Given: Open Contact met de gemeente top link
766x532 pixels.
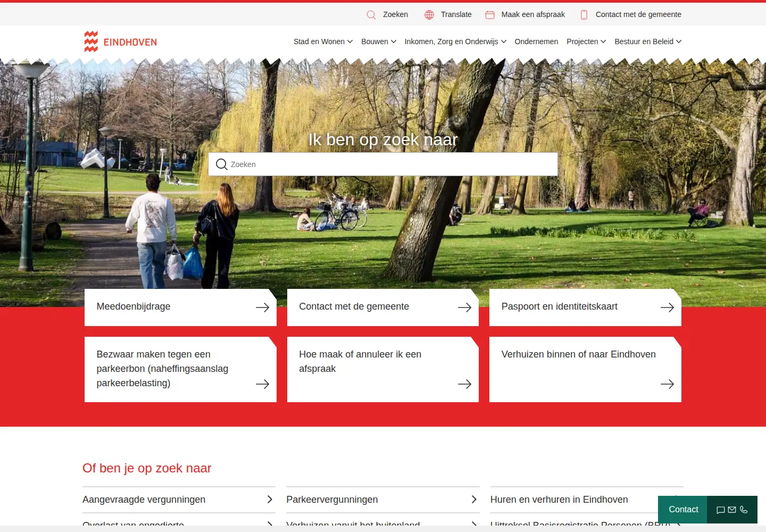Looking at the screenshot, I should click(638, 14).
